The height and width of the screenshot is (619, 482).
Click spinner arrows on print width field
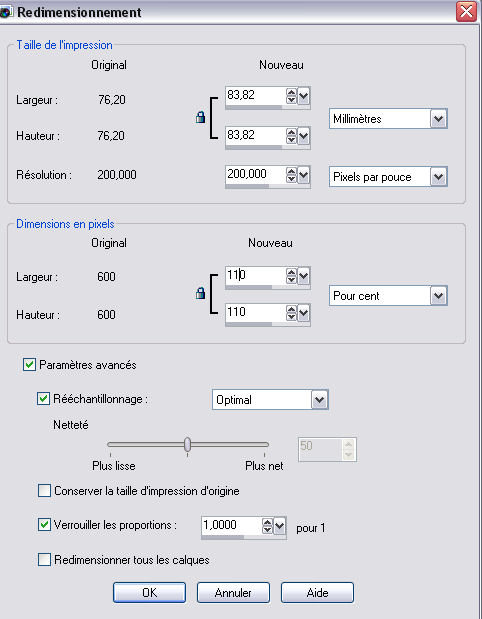291,96
